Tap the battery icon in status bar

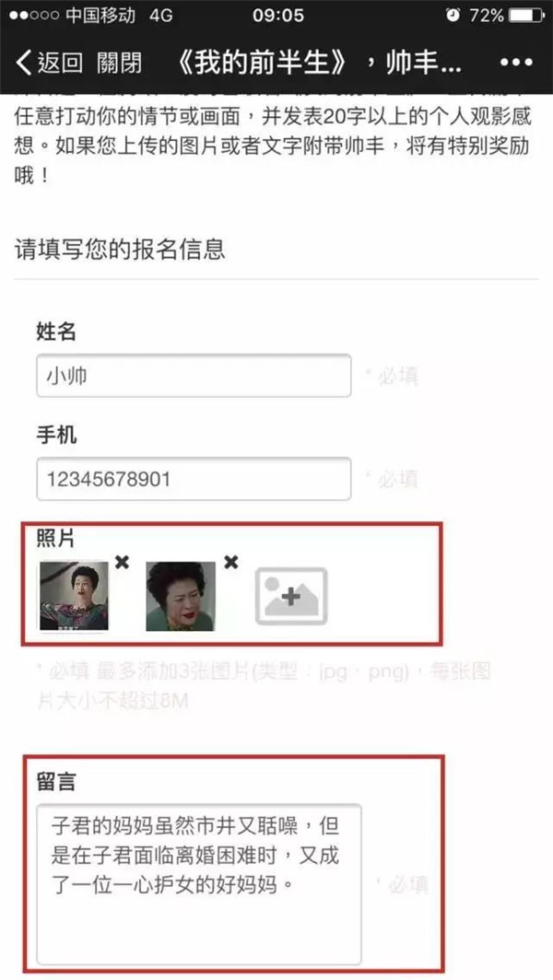525,15
